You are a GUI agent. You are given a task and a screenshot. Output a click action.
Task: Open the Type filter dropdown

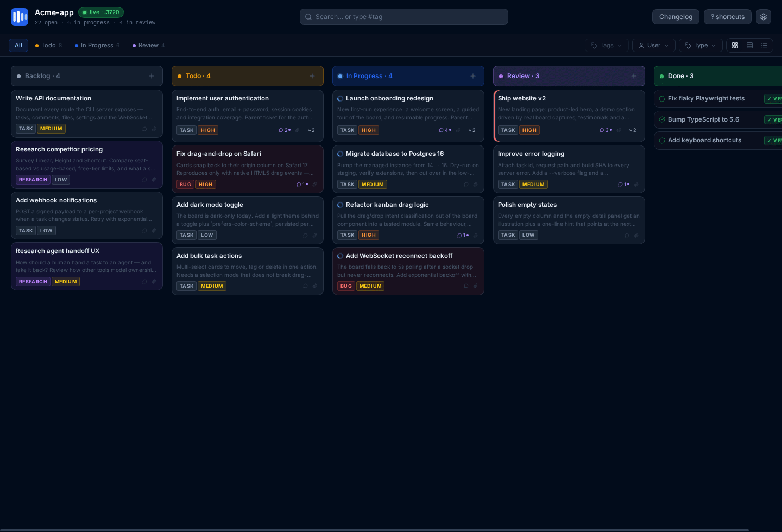click(x=701, y=46)
